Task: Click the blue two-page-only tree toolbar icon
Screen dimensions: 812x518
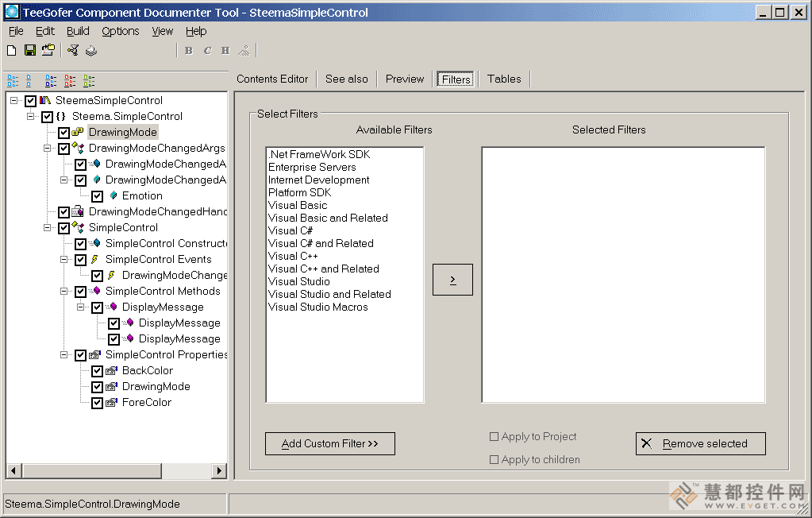Action: [x=29, y=81]
